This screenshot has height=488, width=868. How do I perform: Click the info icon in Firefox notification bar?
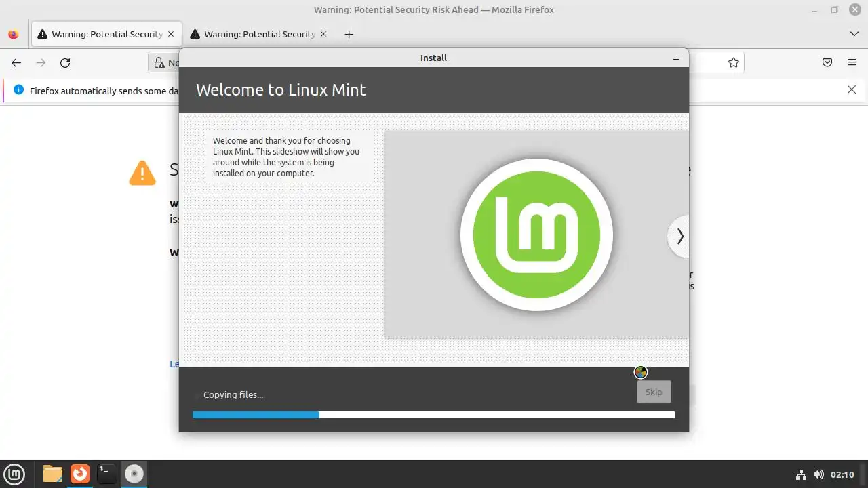(18, 90)
